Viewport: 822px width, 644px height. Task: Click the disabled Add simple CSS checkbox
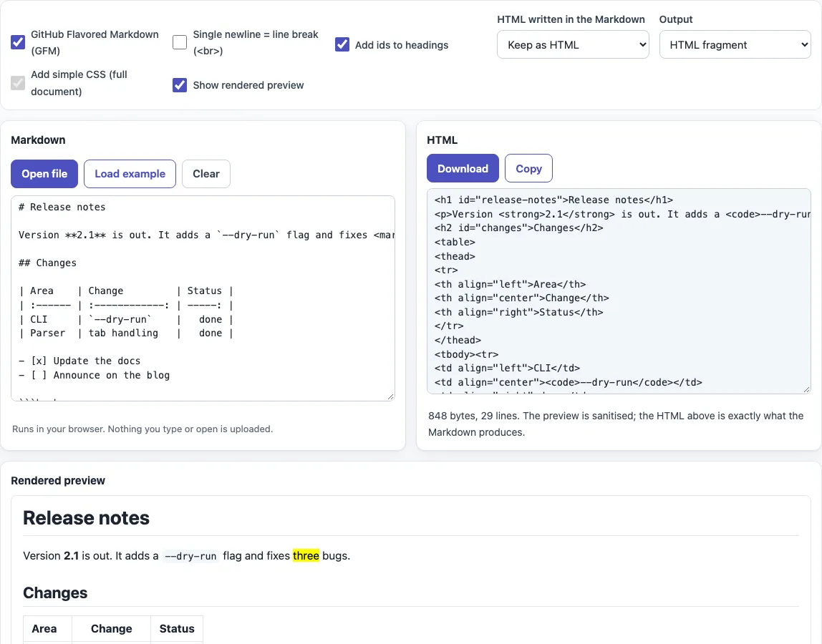pyautogui.click(x=18, y=83)
